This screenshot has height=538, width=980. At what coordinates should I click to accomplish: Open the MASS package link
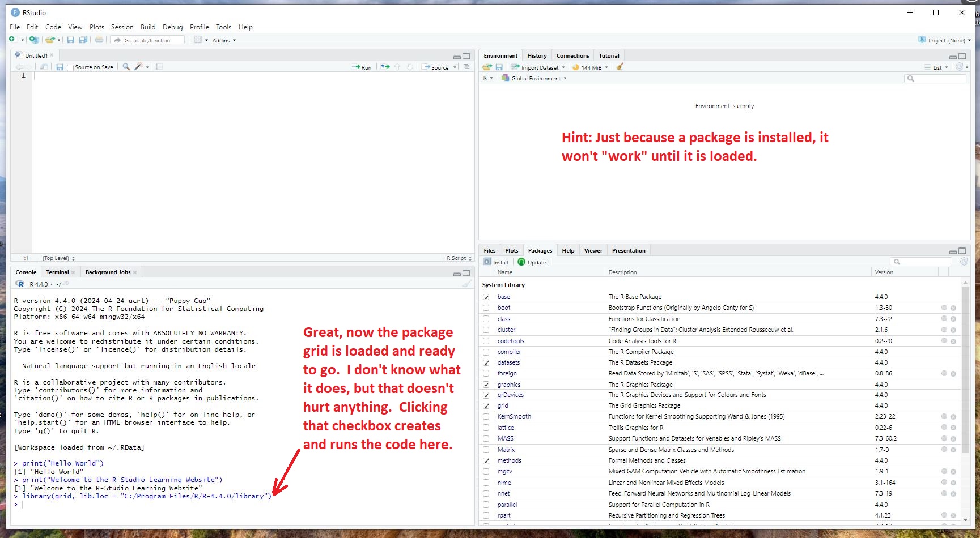coord(505,438)
